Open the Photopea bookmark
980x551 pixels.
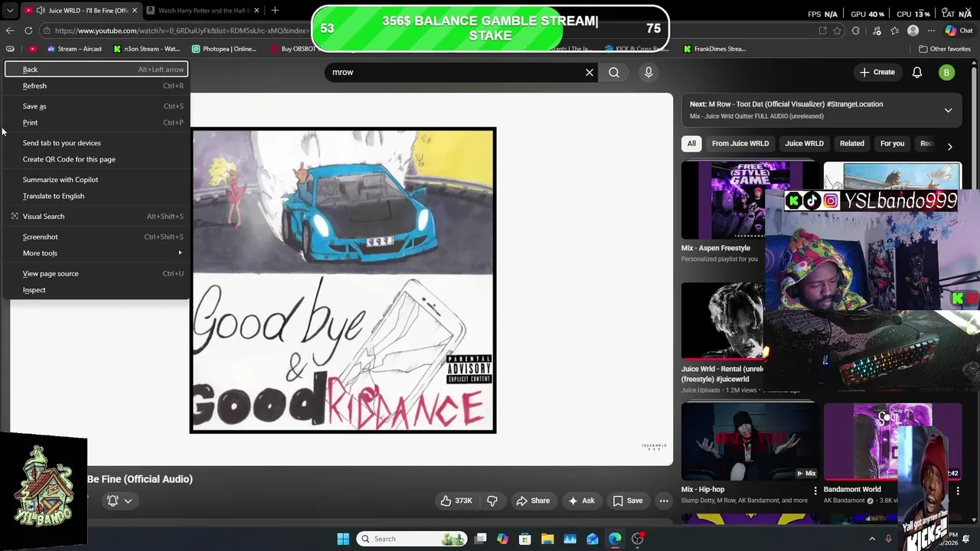(224, 49)
